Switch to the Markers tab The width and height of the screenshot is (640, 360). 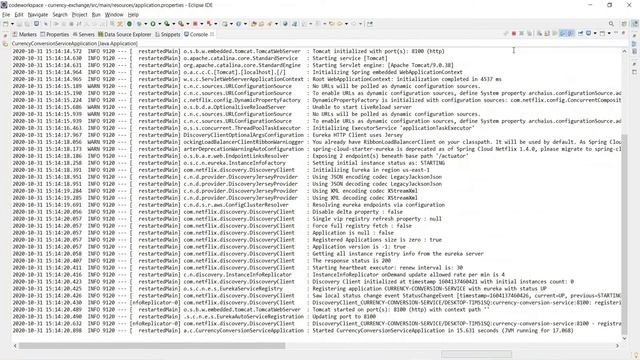tap(24, 34)
